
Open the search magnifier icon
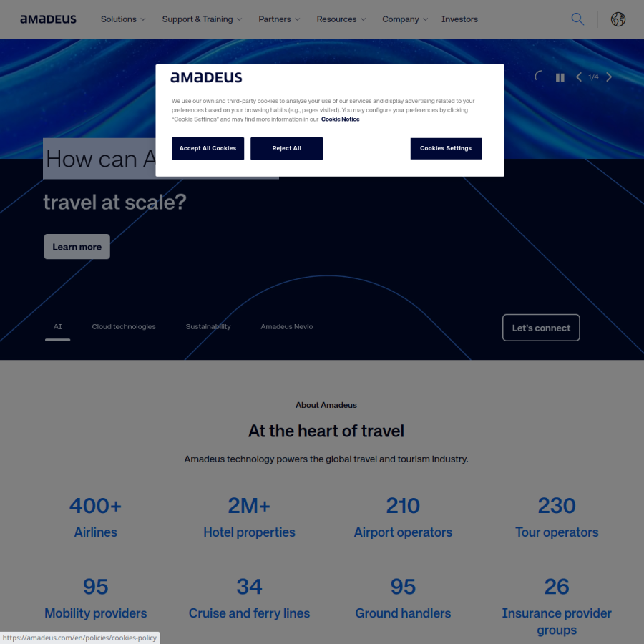[577, 19]
